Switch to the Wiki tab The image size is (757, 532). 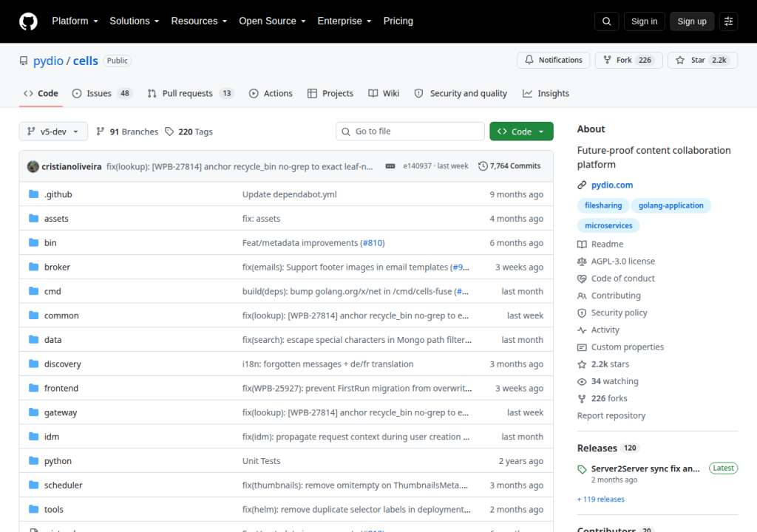pos(384,93)
